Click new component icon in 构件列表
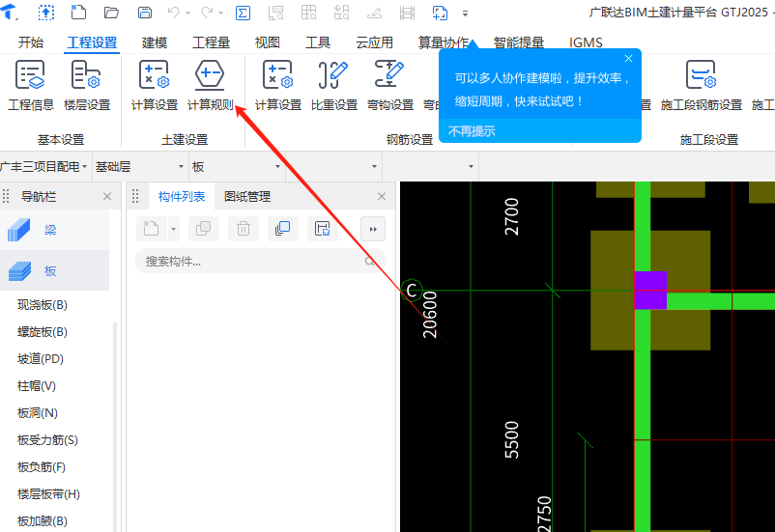775x532 pixels. point(152,229)
